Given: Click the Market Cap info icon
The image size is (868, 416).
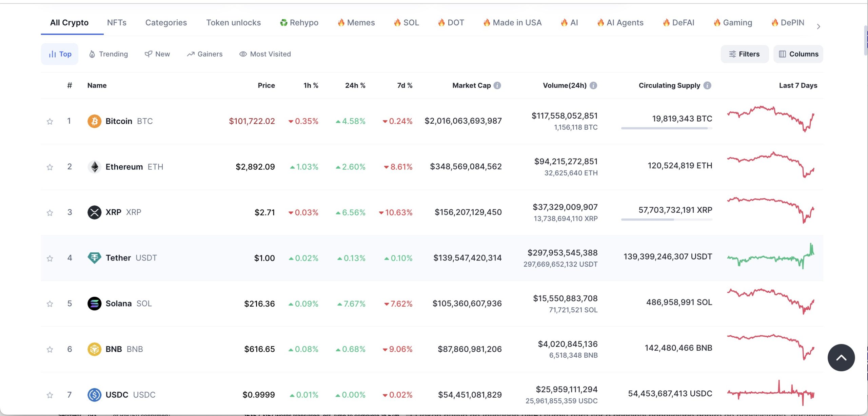Looking at the screenshot, I should pos(497,85).
